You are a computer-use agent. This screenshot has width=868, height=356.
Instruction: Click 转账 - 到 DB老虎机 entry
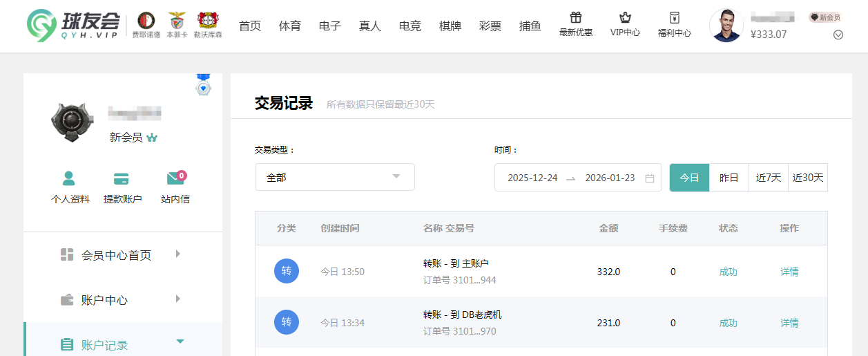pyautogui.click(x=463, y=315)
